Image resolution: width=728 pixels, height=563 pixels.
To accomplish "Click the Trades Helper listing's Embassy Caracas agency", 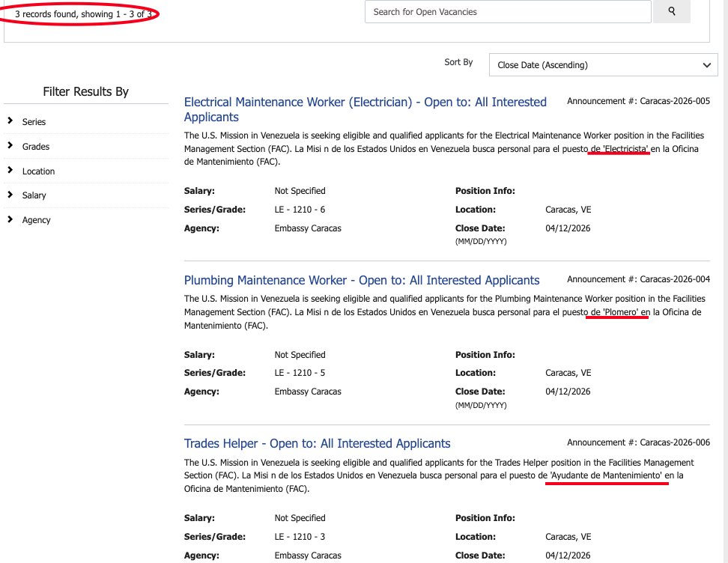I will [x=308, y=556].
